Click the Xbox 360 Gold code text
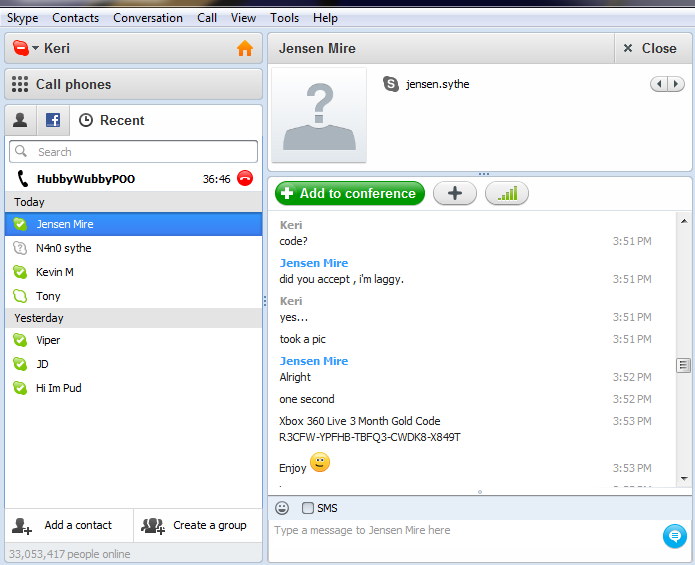 [x=370, y=429]
